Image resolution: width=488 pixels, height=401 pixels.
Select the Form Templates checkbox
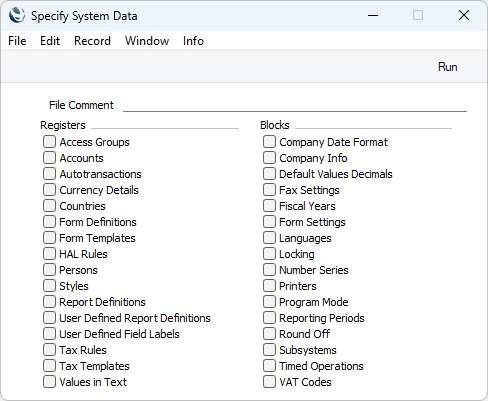[49, 238]
